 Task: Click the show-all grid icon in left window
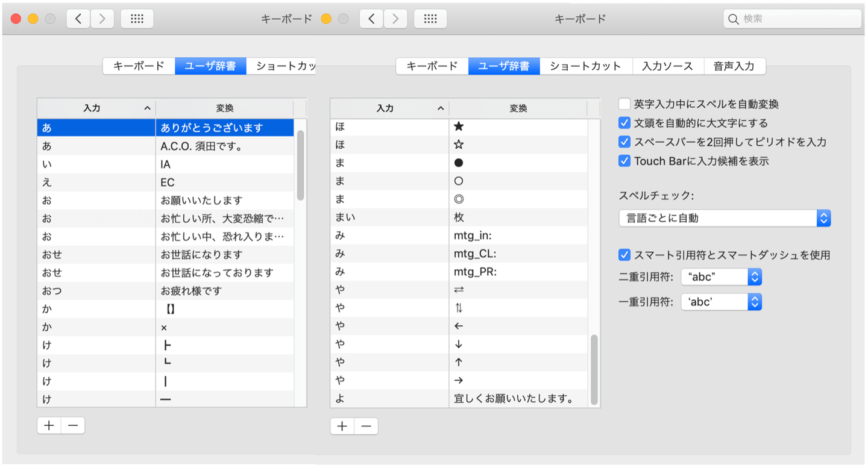coord(137,19)
